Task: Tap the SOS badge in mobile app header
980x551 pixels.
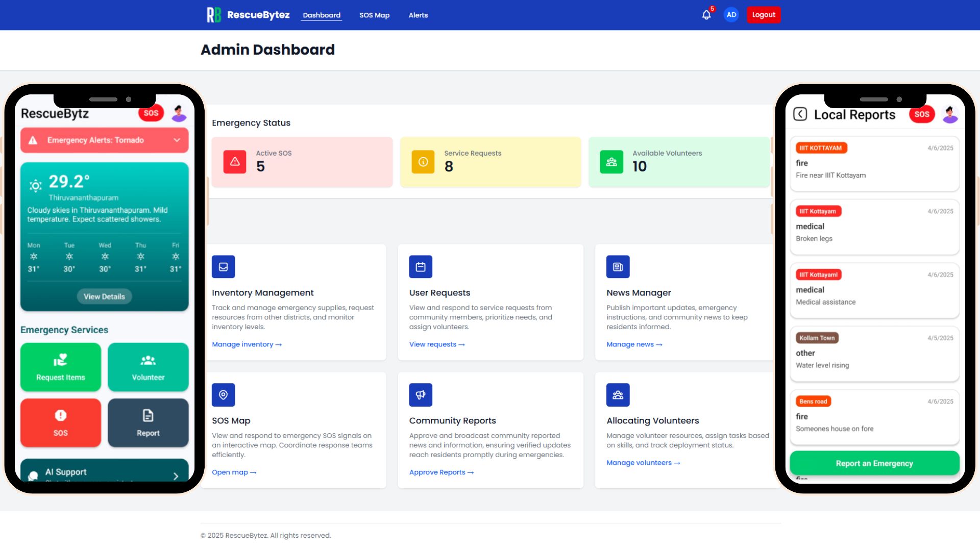Action: (151, 113)
